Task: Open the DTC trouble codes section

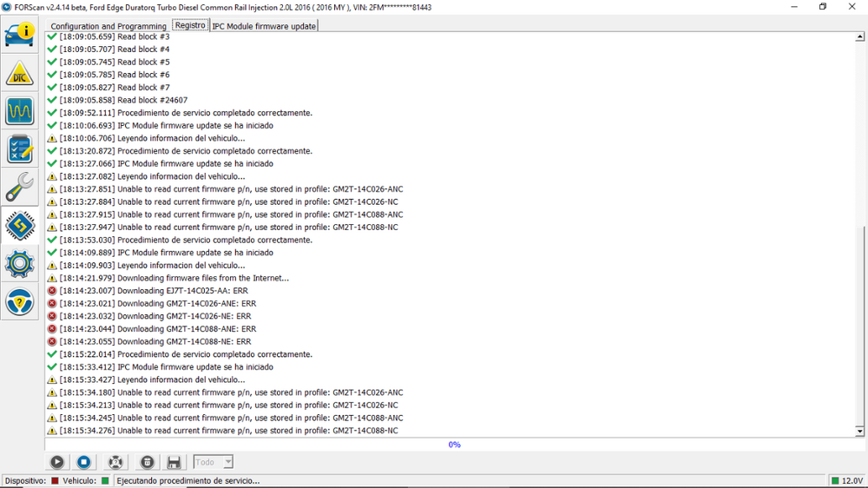Action: 20,73
